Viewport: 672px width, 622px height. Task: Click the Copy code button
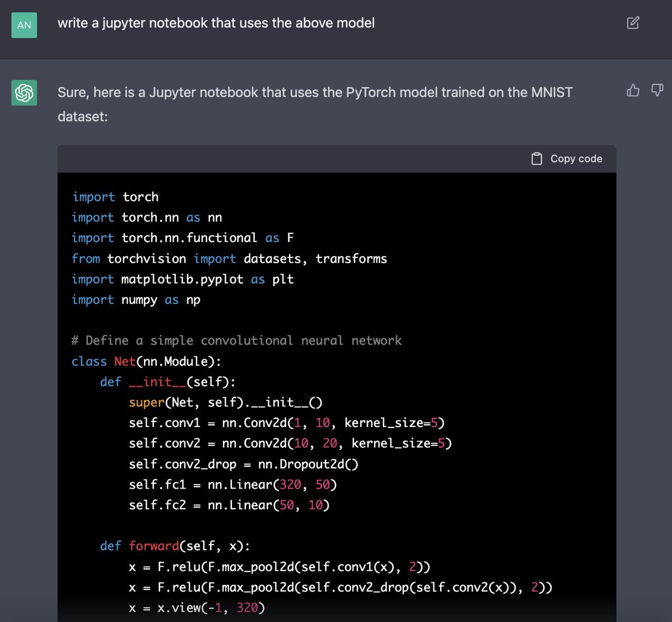click(x=567, y=159)
